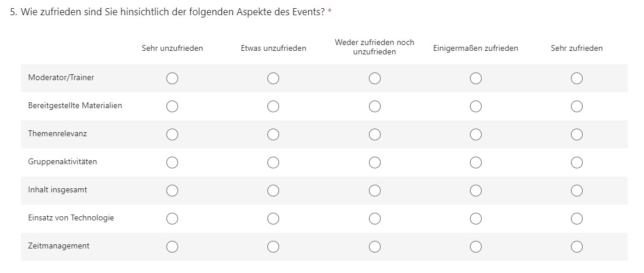The width and height of the screenshot is (644, 273).
Task: Rate Inhalt insgesamt as Etwas unzufrieden
Action: pos(273,191)
